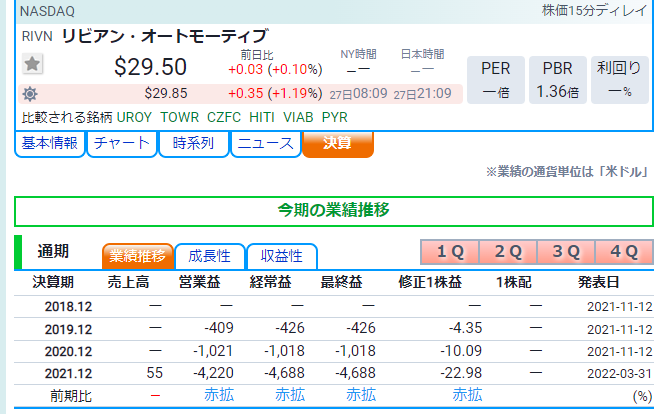Click the $29.50 stock price
The width and height of the screenshot is (672, 414).
tap(150, 67)
